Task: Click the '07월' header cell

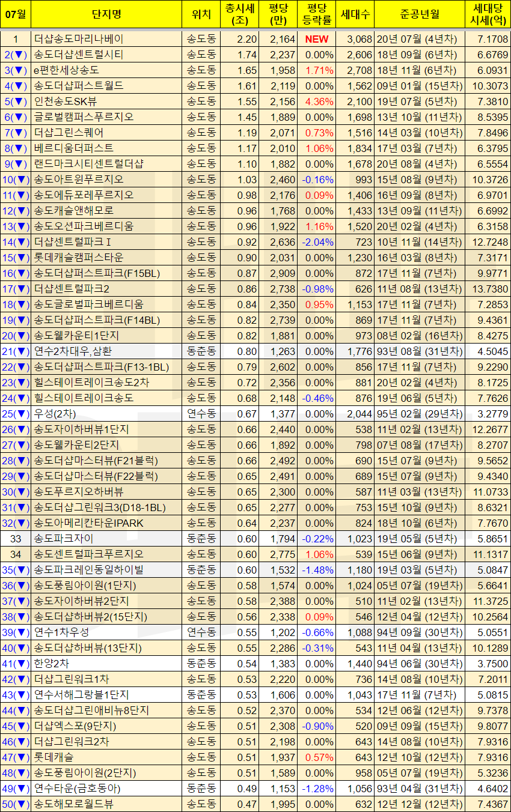Action: click(16, 14)
